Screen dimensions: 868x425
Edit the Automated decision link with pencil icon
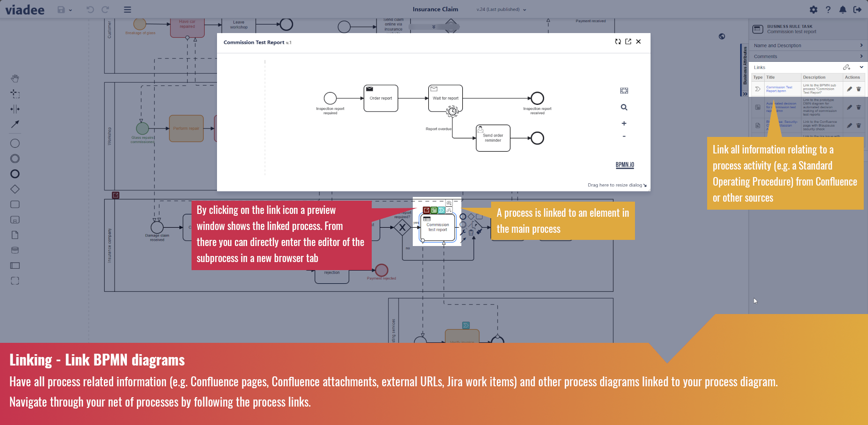[x=849, y=107]
